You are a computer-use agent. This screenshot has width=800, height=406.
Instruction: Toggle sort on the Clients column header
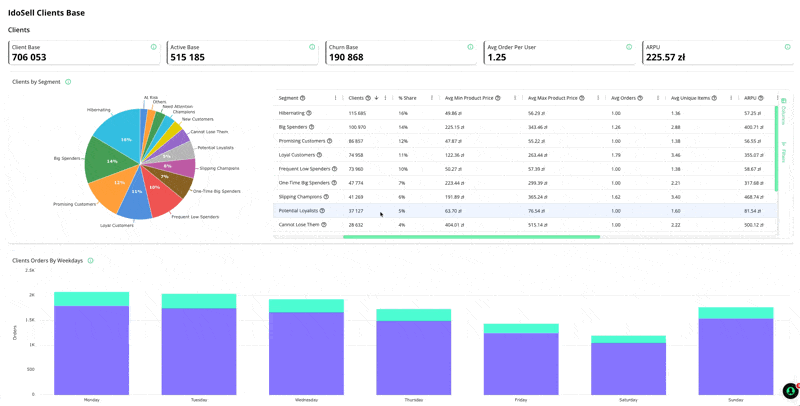click(x=357, y=98)
